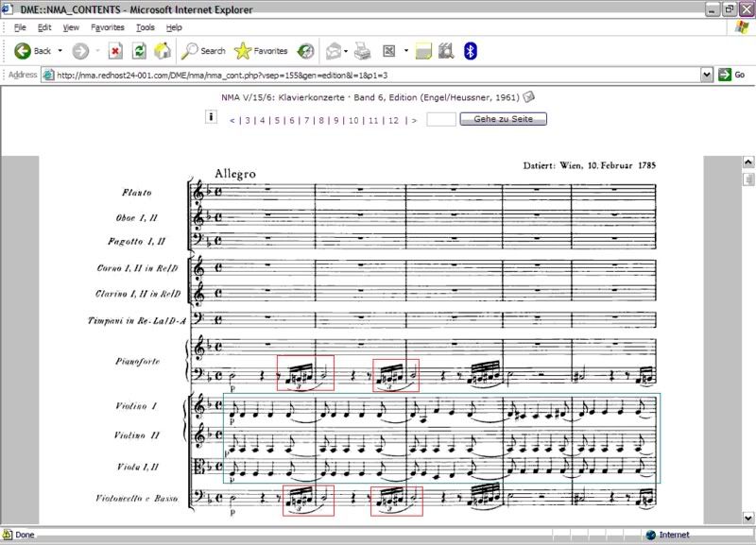Click the Windows flag logo icon
The height and width of the screenshot is (545, 756).
pos(742,27)
